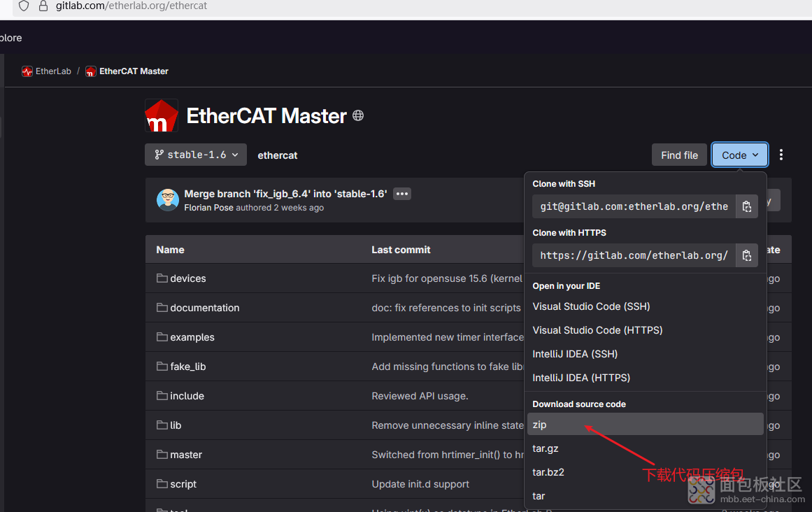The image size is (812, 512).
Task: Copy the HTTPS clone URL
Action: click(x=747, y=255)
